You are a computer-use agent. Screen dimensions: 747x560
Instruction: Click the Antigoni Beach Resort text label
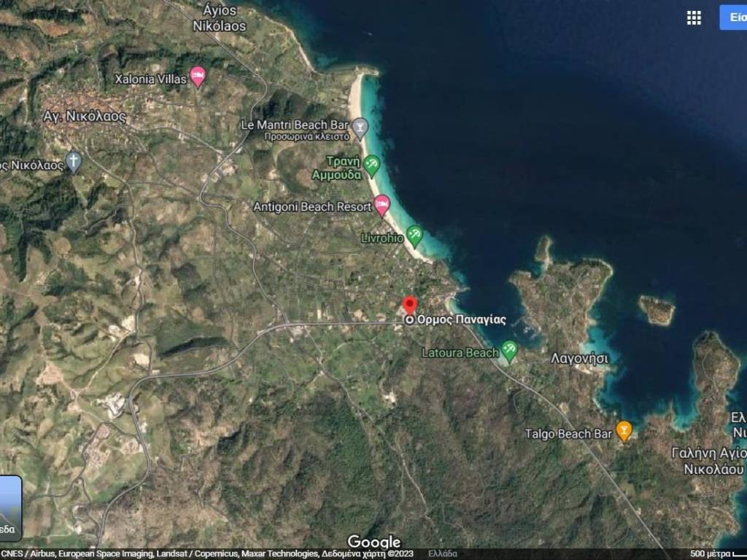[312, 207]
